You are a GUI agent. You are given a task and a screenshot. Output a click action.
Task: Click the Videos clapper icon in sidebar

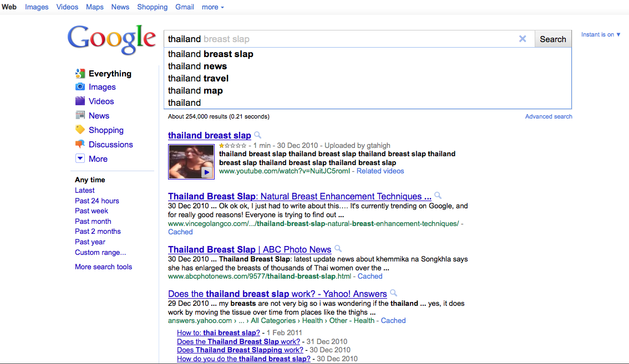click(80, 101)
